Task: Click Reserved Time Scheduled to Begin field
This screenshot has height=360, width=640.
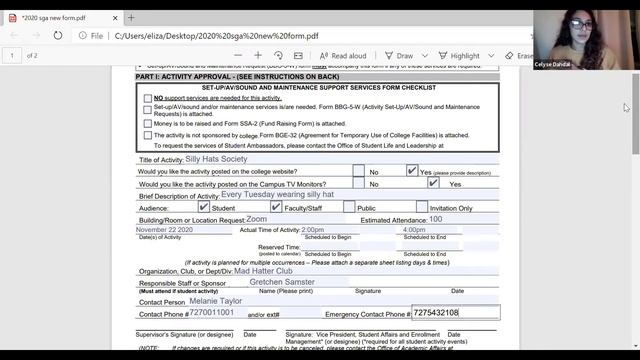Action: pyautogui.click(x=330, y=246)
